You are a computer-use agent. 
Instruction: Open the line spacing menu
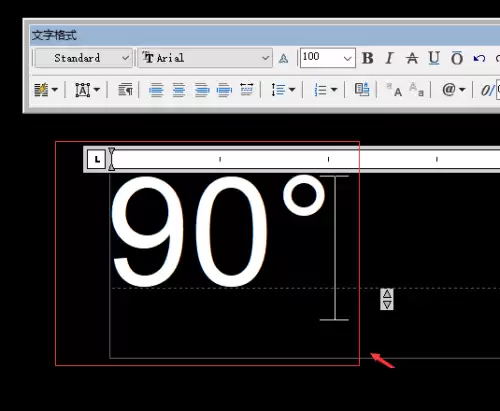coord(283,90)
